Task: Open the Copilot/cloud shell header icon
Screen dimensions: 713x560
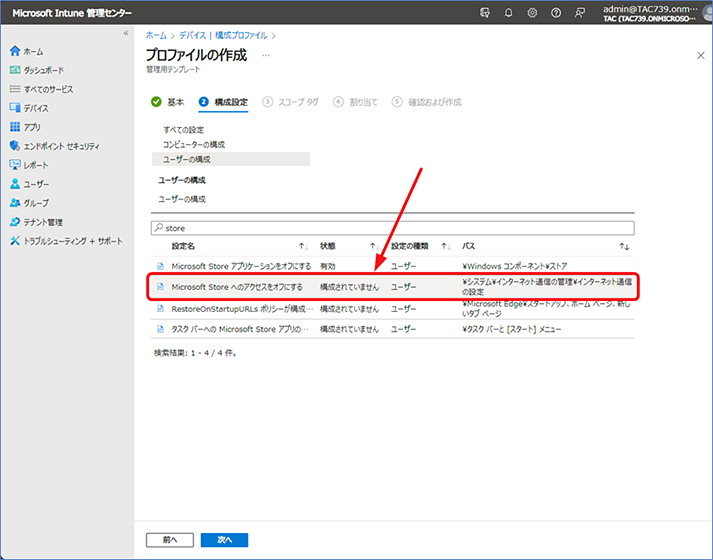Action: pyautogui.click(x=485, y=13)
